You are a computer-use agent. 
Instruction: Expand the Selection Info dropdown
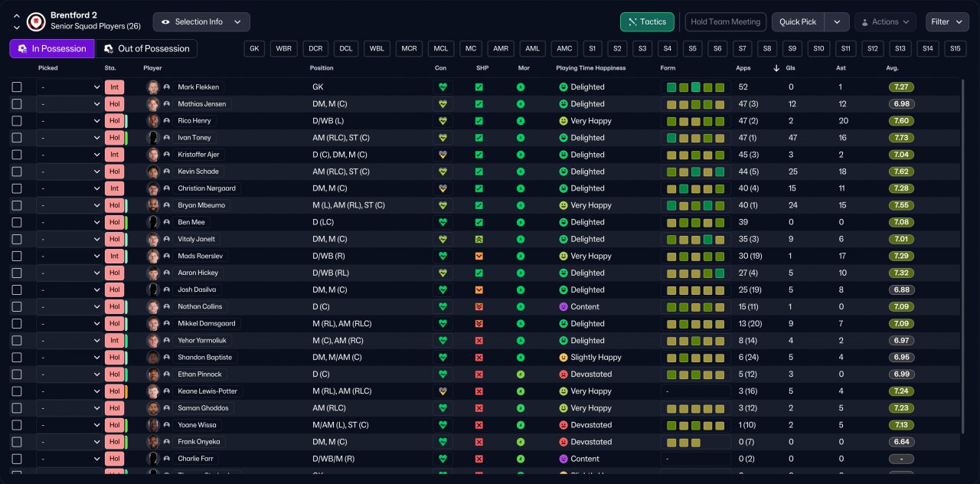pos(201,22)
